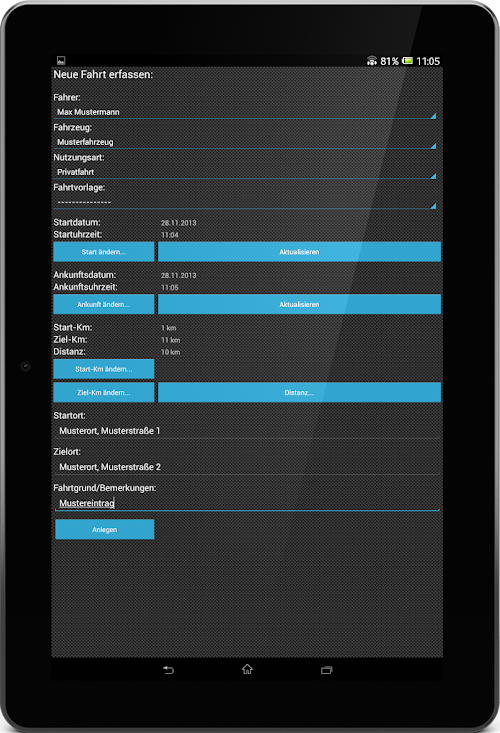Screen dimensions: 500x733
Task: Focus the Zielort text field
Action: pos(247,467)
